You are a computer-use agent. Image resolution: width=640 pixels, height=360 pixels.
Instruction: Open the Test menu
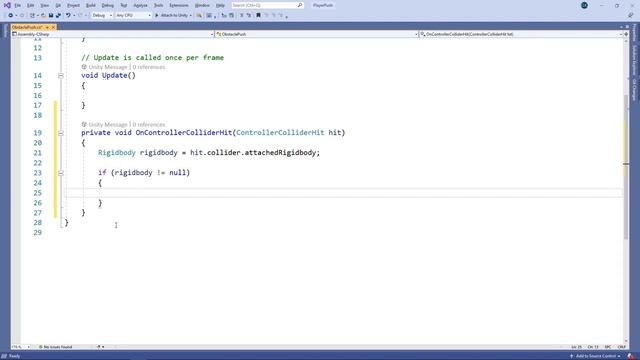click(x=124, y=5)
